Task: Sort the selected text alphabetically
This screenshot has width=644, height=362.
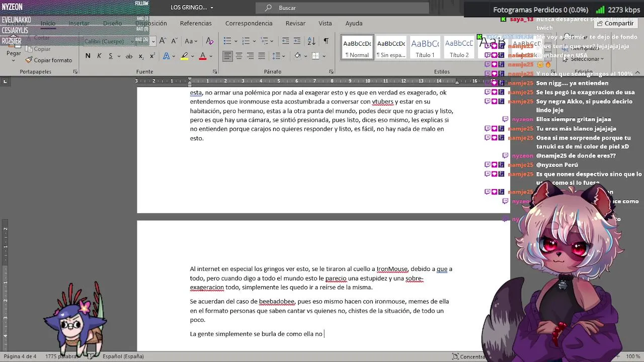Action: pyautogui.click(x=311, y=41)
